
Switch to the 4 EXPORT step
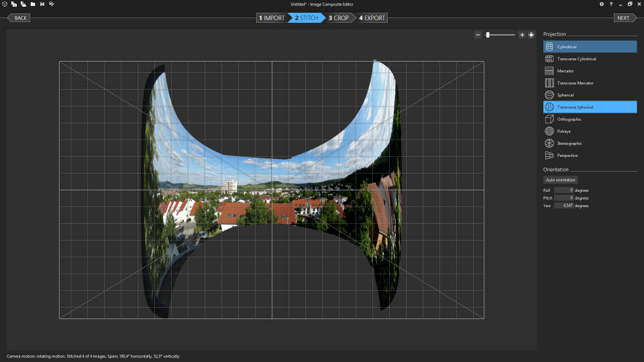coord(372,18)
